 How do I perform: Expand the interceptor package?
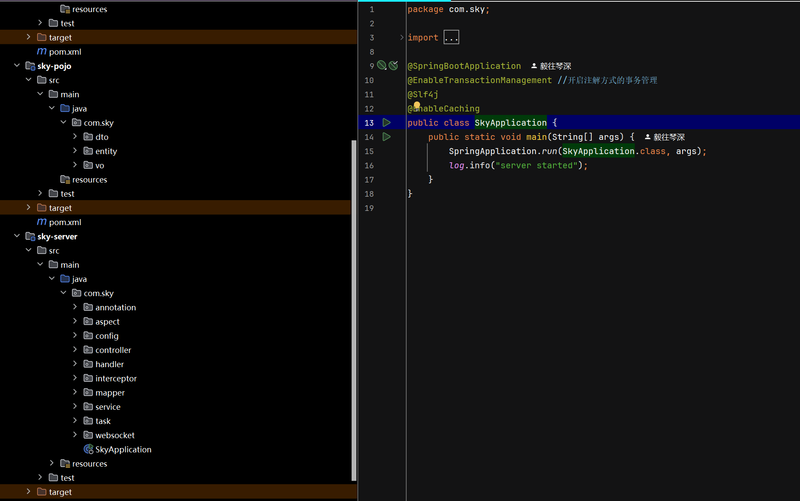(75, 378)
